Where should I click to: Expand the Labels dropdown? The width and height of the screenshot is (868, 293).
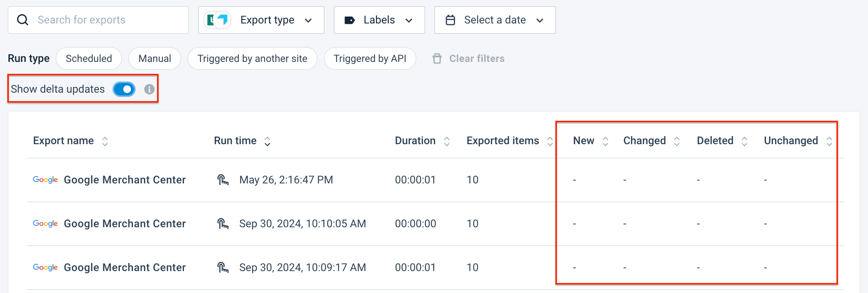point(379,20)
